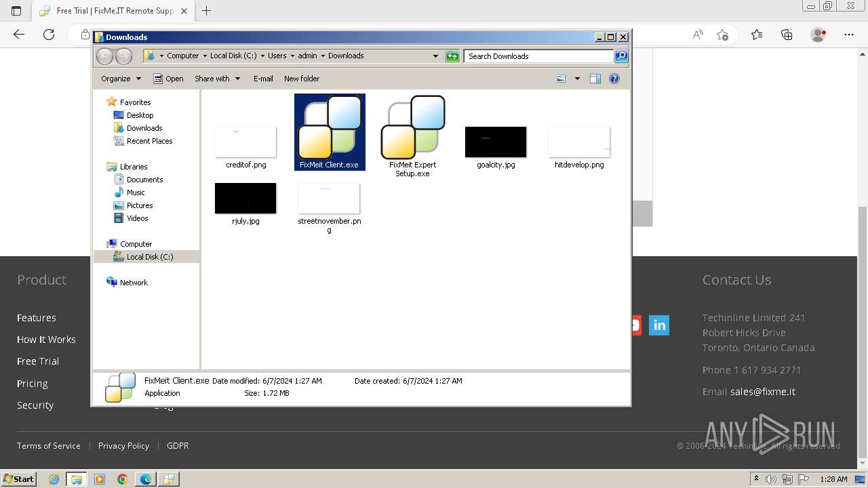This screenshot has height=488, width=868.
Task: Click the Edge browser refresh icon
Action: 49,35
